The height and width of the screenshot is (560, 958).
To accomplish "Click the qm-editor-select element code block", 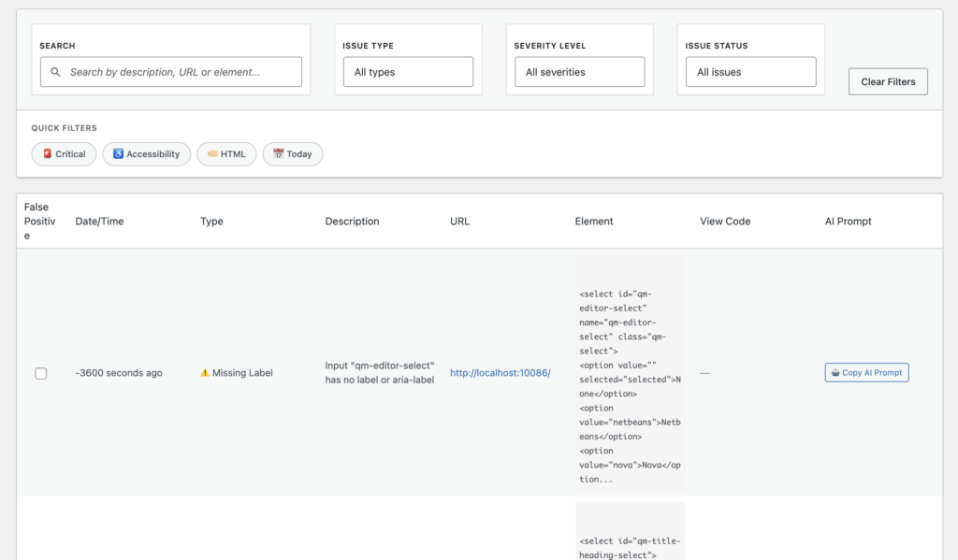I will (x=630, y=373).
